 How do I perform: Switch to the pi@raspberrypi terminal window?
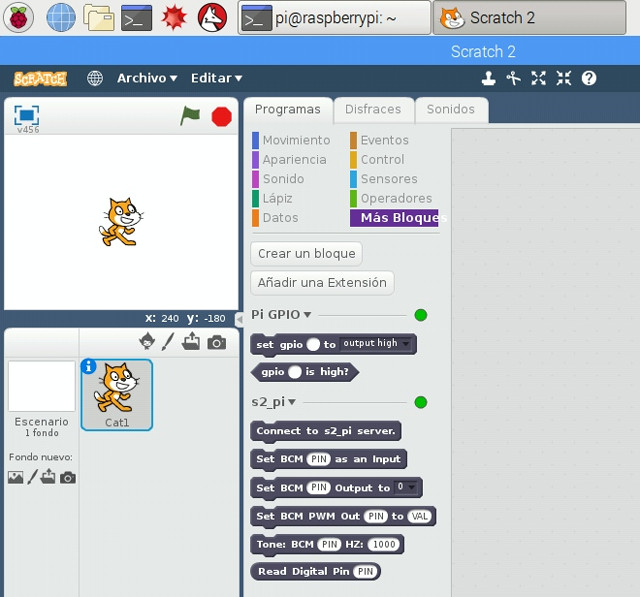(x=334, y=18)
